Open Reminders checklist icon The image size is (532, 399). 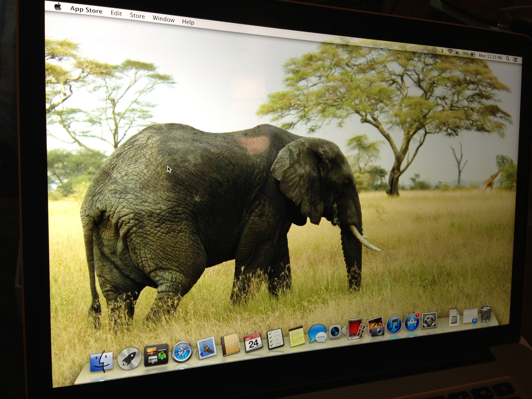point(275,339)
